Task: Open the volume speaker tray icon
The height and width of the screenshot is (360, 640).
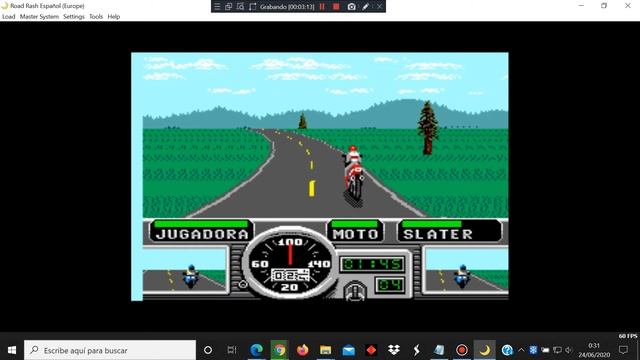Action: [x=569, y=350]
